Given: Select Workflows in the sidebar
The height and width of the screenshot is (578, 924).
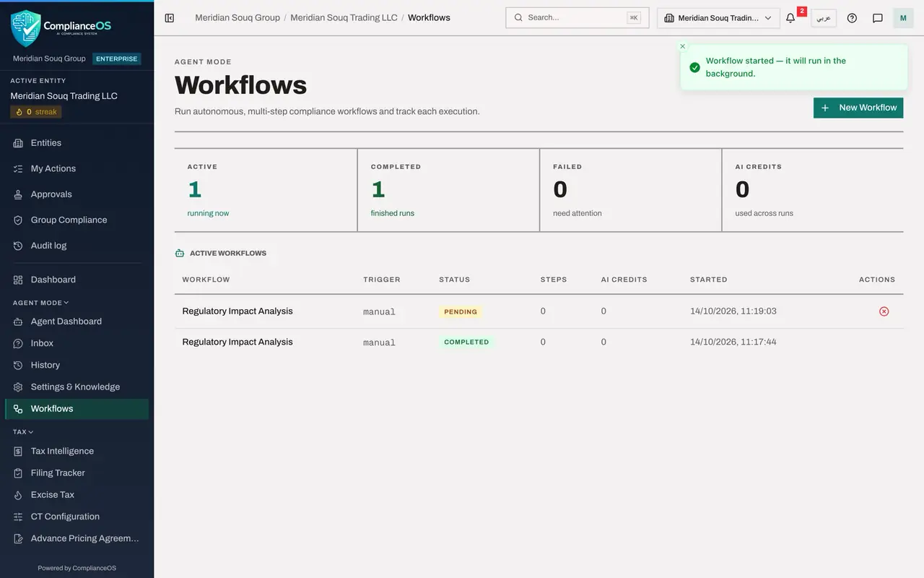Looking at the screenshot, I should [77, 409].
